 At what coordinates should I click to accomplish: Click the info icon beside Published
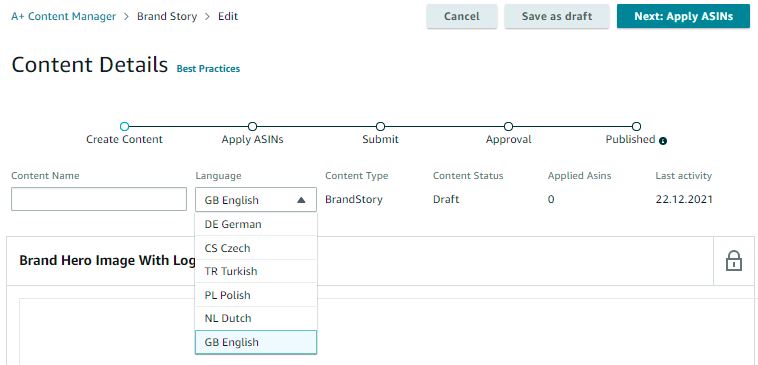[x=663, y=141]
